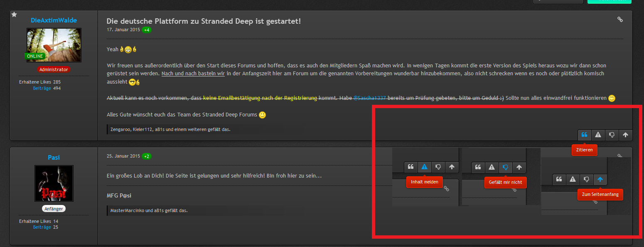
Task: Click the red Administrator rank badge
Action: click(x=54, y=69)
